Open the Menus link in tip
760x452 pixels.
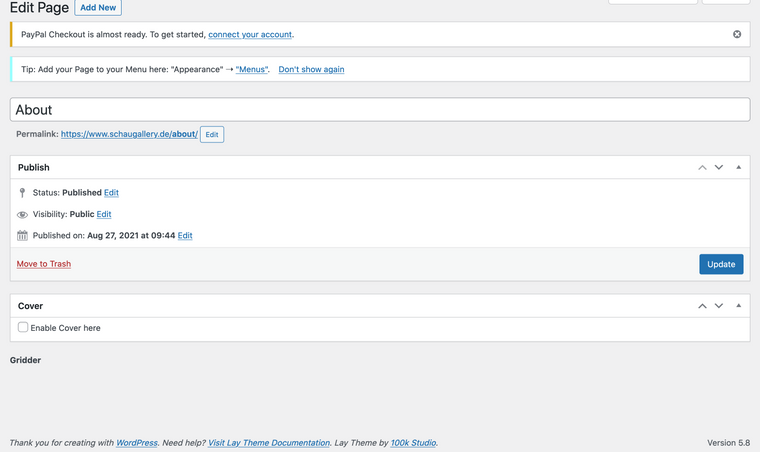pyautogui.click(x=252, y=70)
